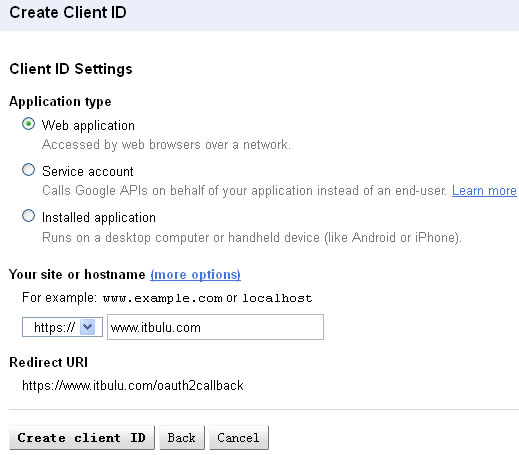Open the more options link

195,275
